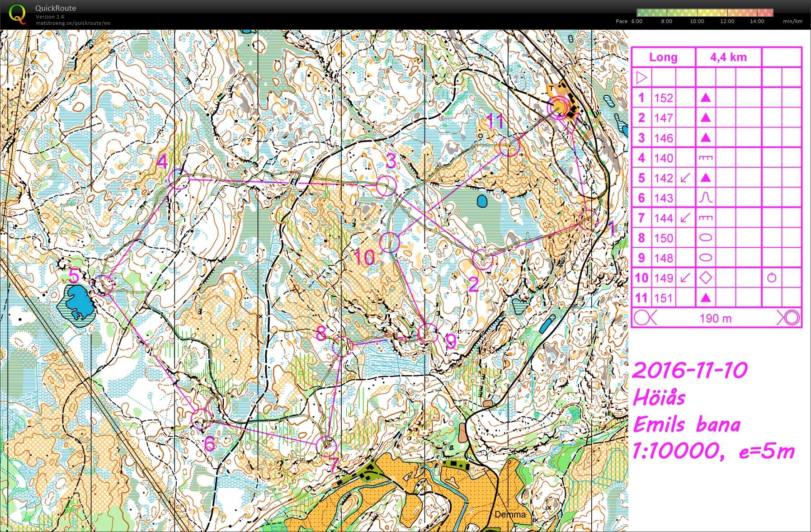Viewport: 811px width, 532px height.
Task: Click the finish double circle on the map
Action: point(559,108)
